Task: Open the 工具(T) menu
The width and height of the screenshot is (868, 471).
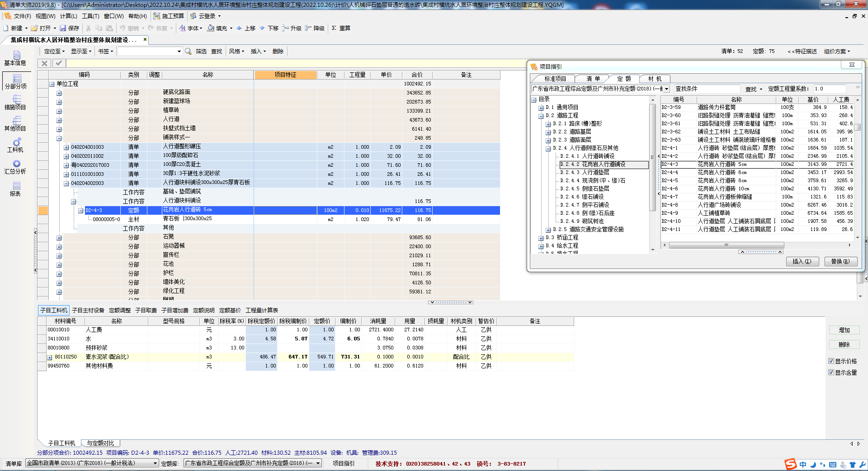Action: tap(90, 16)
